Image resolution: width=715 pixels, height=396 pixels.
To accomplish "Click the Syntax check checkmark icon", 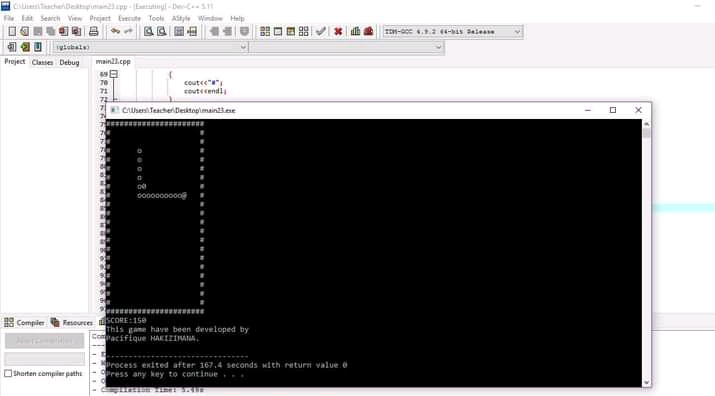I will [x=321, y=31].
